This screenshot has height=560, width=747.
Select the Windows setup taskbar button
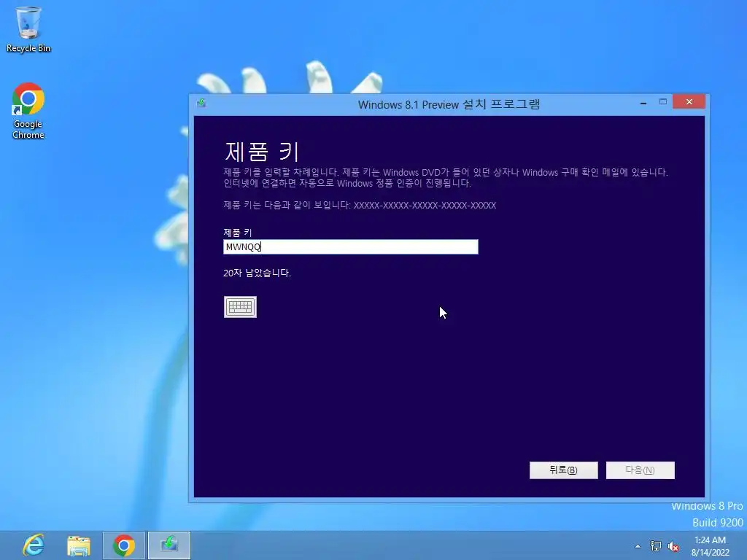[x=169, y=545]
